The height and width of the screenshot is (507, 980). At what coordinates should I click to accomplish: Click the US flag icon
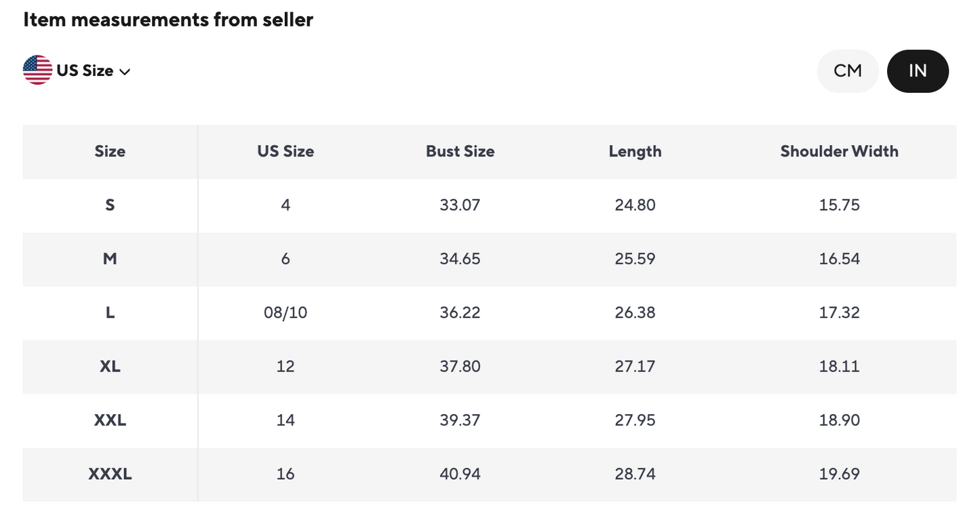37,70
